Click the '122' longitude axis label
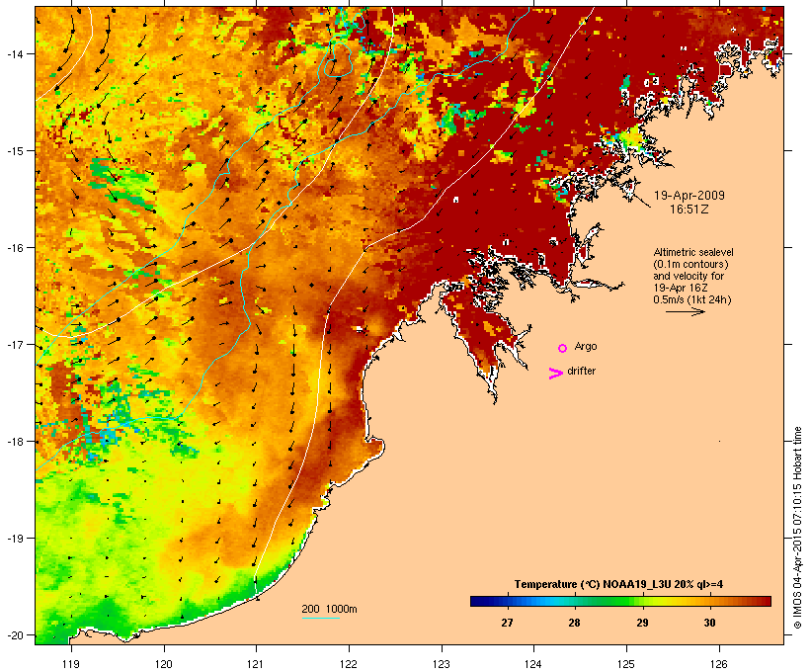 (x=349, y=664)
